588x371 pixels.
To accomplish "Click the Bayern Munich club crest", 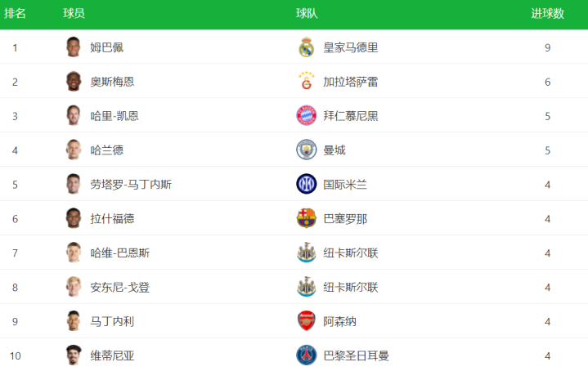I will point(306,116).
